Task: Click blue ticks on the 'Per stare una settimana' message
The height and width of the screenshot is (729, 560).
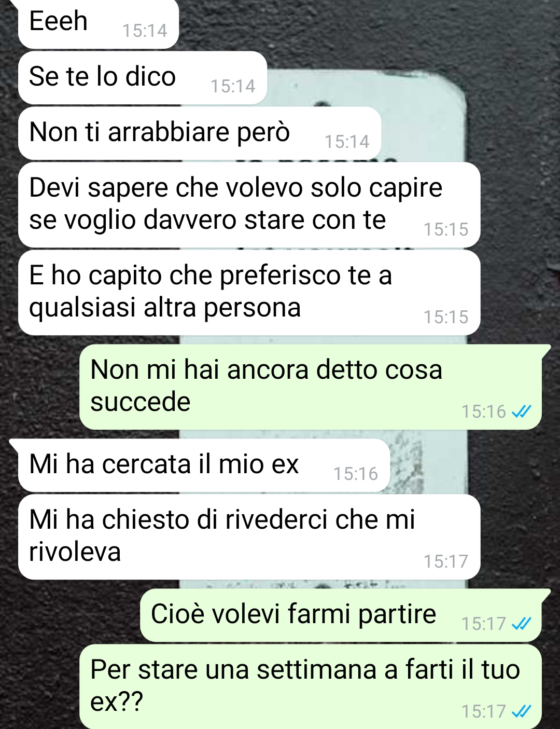Action: pos(521,711)
